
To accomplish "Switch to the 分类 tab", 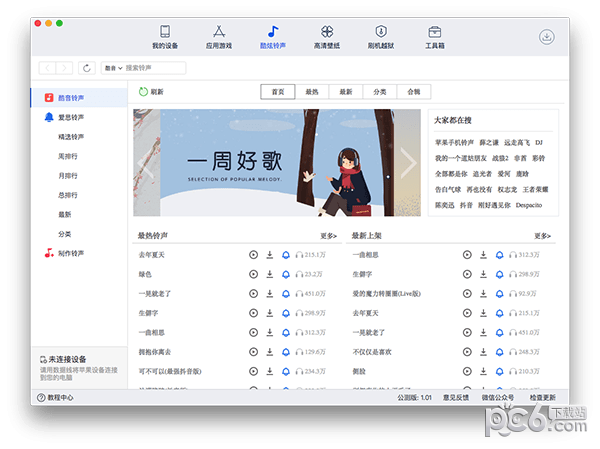I will 380,92.
